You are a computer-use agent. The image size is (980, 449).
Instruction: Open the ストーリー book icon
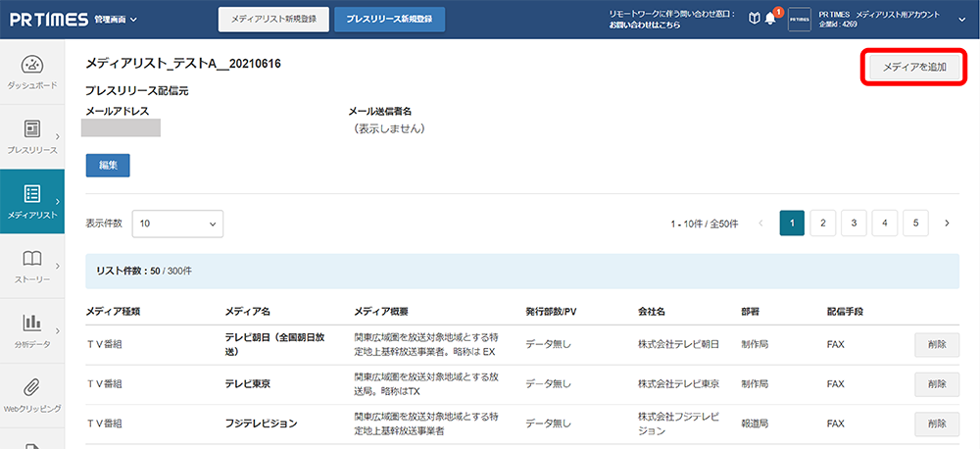click(32, 258)
